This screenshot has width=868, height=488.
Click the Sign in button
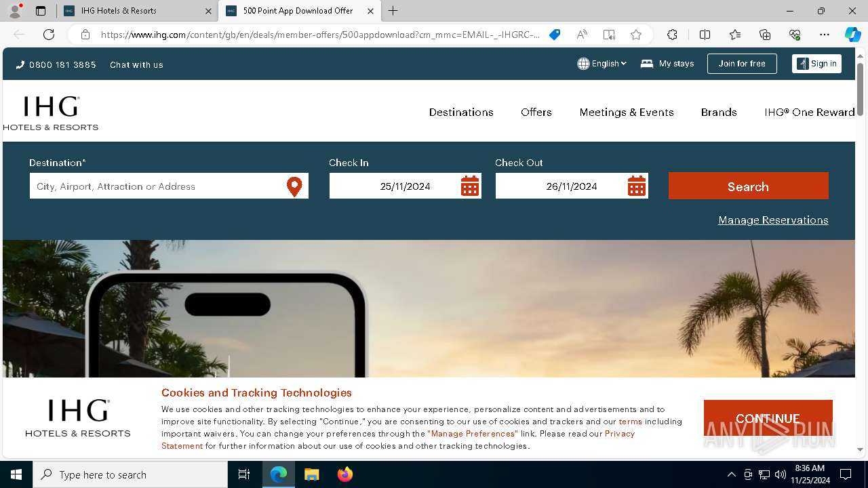816,64
